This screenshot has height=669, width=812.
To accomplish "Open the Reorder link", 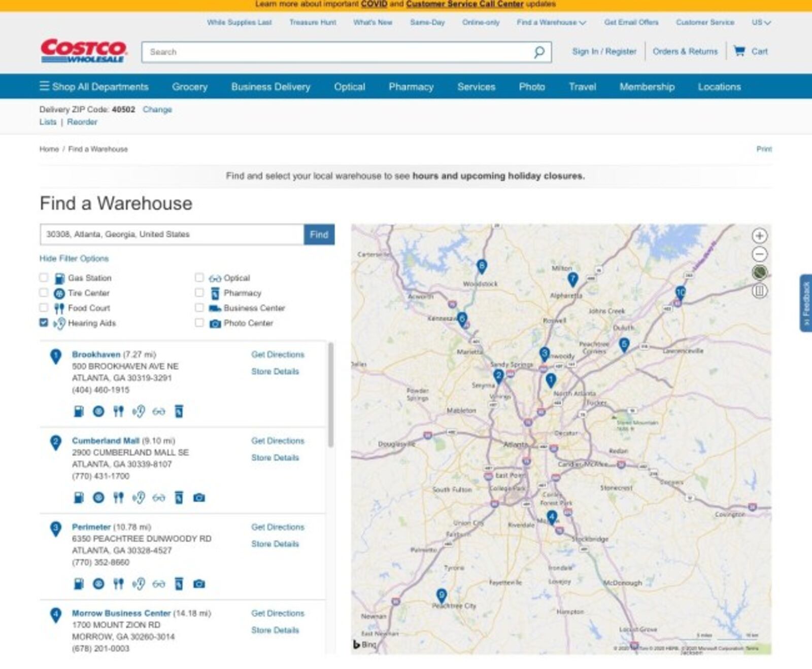I will click(82, 122).
